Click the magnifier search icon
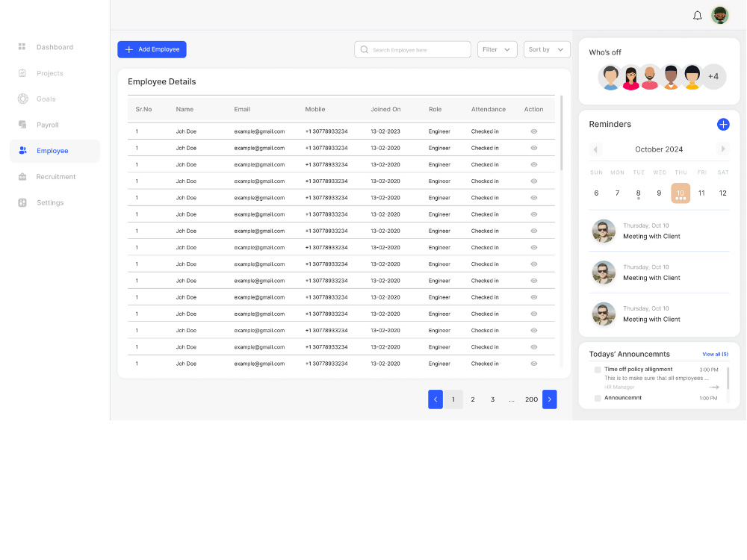The image size is (747, 560). [364, 49]
